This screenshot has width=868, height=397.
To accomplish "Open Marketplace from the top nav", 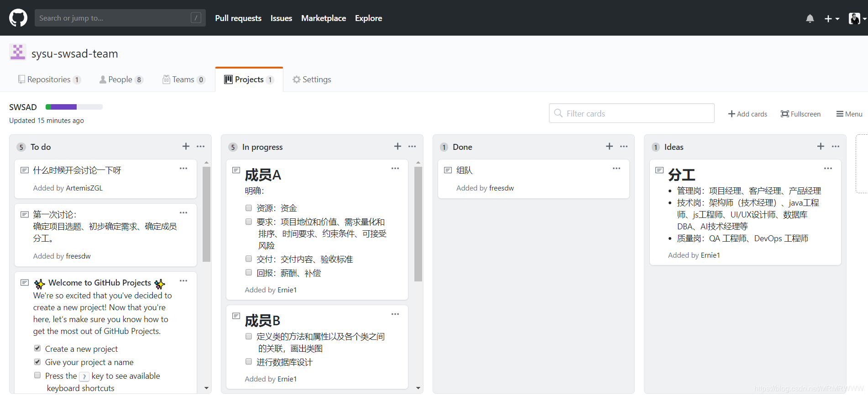I will pyautogui.click(x=324, y=18).
